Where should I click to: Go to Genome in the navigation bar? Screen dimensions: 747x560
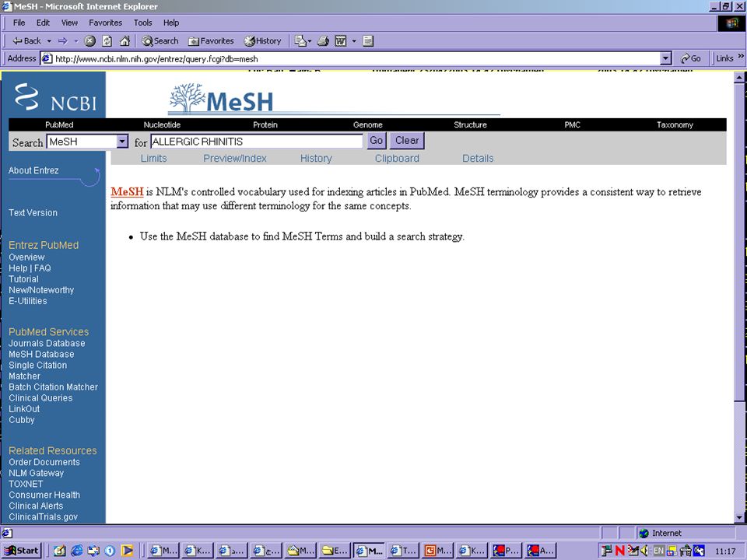point(368,124)
